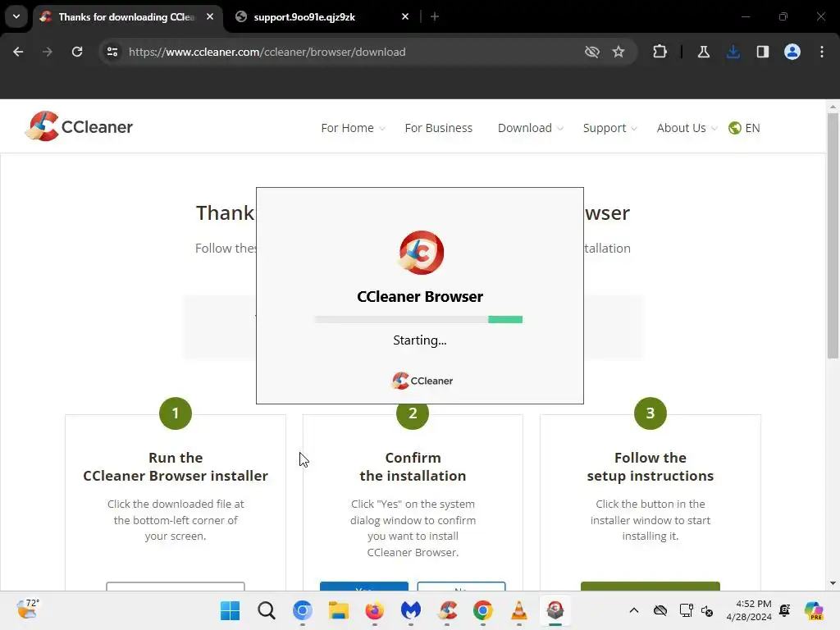Click the 'Run the CCleaner Browser installer' heading
840x630 pixels.
pos(176,467)
